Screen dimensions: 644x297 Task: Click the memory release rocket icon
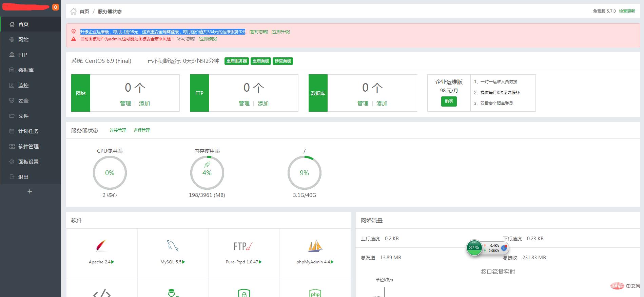pyautogui.click(x=207, y=165)
